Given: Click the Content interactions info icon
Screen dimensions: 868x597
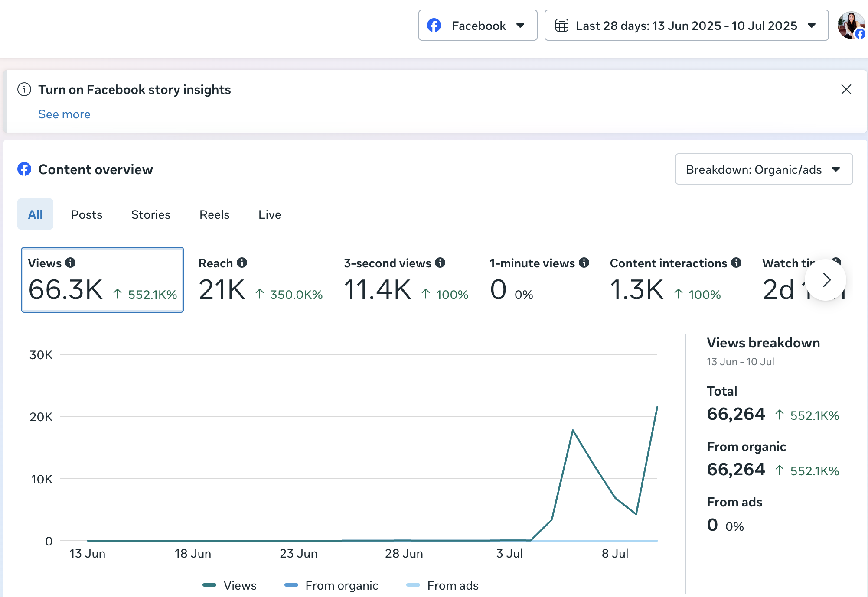Looking at the screenshot, I should [736, 263].
